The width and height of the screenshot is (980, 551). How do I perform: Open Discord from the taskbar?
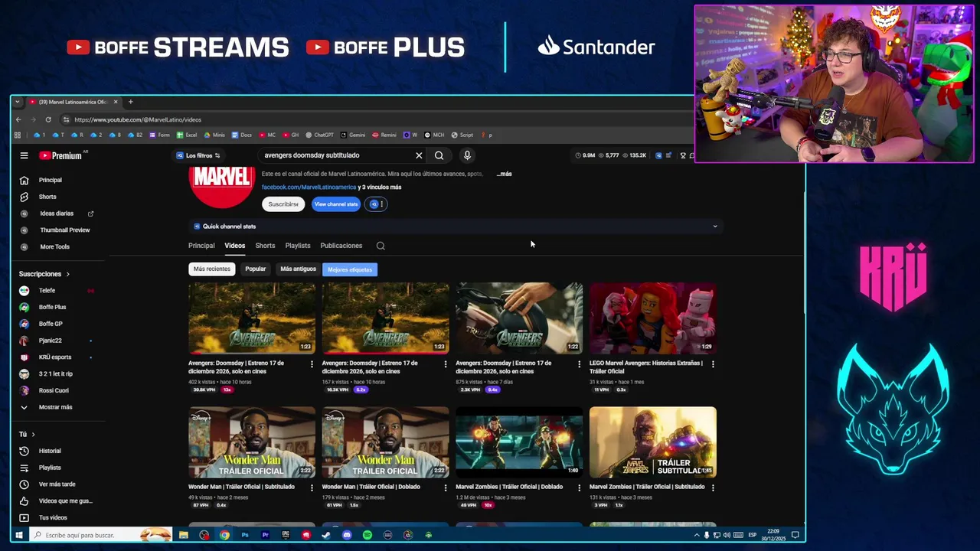point(347,535)
